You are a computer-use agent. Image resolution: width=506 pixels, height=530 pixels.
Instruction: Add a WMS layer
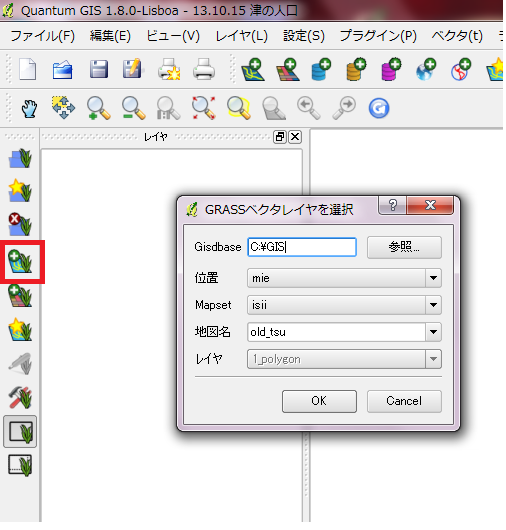click(426, 70)
